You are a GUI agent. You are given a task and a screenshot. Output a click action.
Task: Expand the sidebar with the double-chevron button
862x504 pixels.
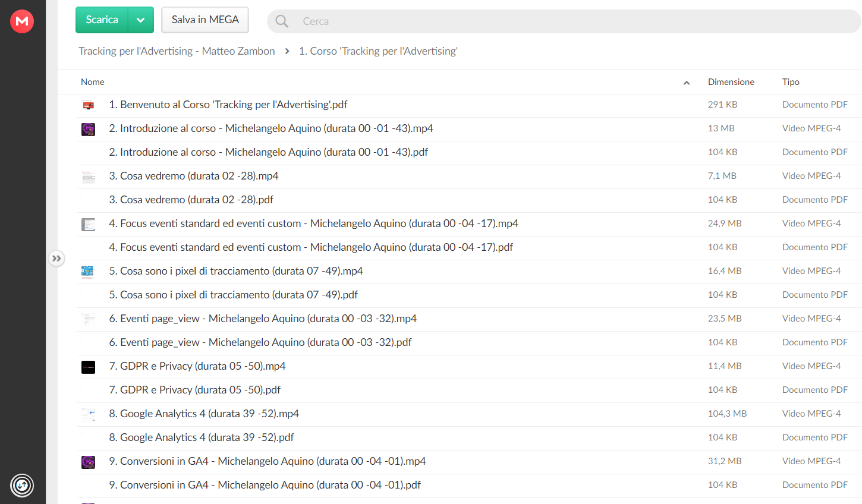(x=56, y=259)
